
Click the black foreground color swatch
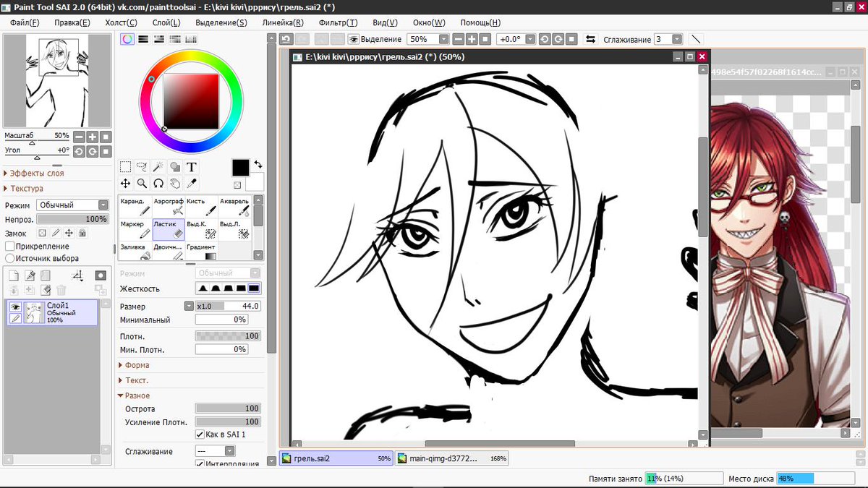[x=241, y=168]
